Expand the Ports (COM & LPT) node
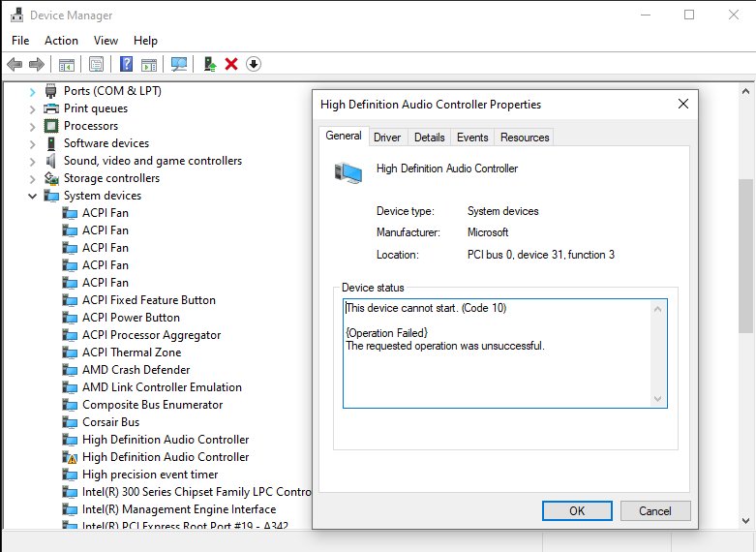Screen dimensions: 756x552 tap(32, 91)
